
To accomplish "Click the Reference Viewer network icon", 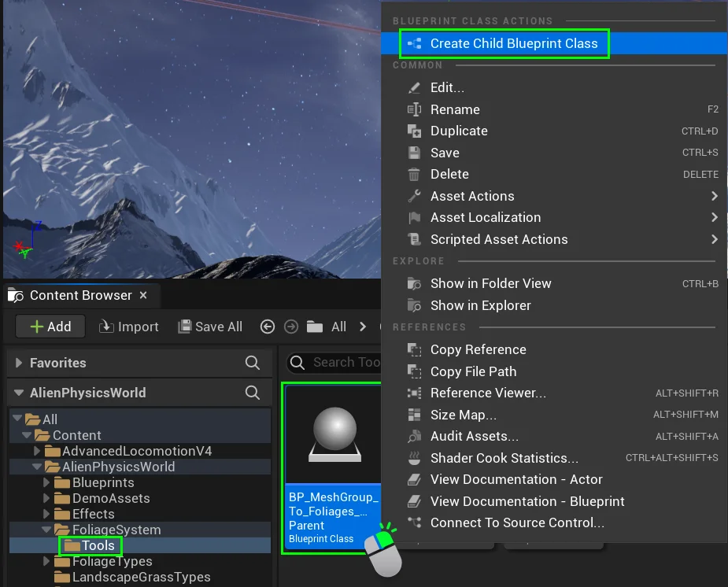I will 414,393.
